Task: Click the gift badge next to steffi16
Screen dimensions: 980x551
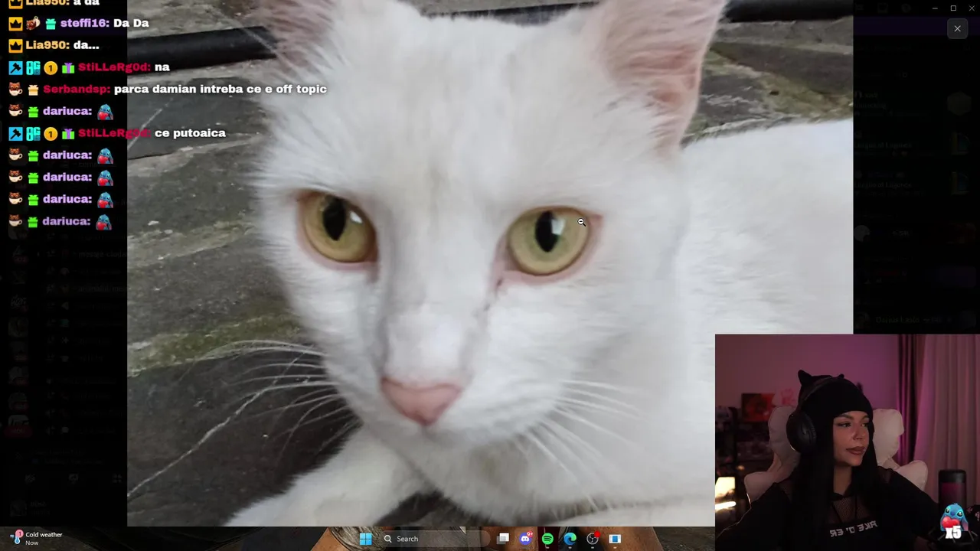Action: pyautogui.click(x=51, y=24)
